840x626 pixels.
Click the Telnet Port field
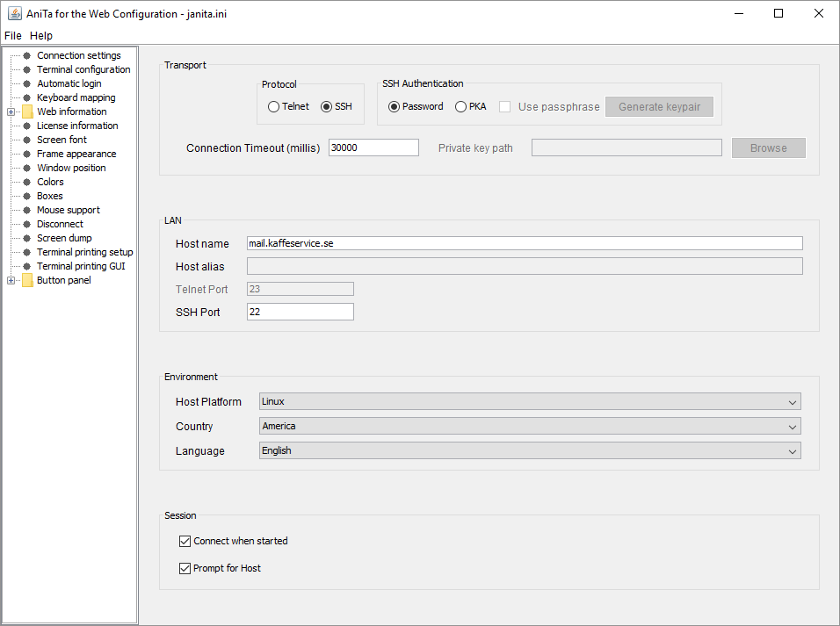click(x=301, y=289)
